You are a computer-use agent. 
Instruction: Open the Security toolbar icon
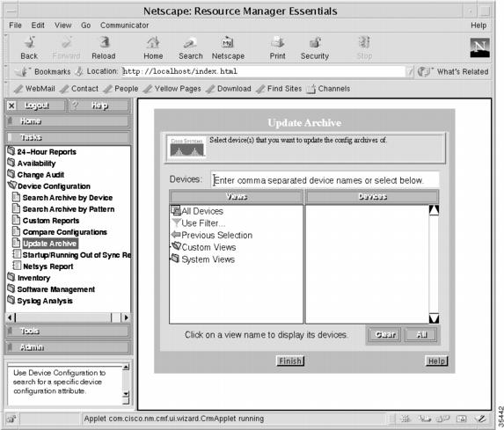tap(315, 47)
